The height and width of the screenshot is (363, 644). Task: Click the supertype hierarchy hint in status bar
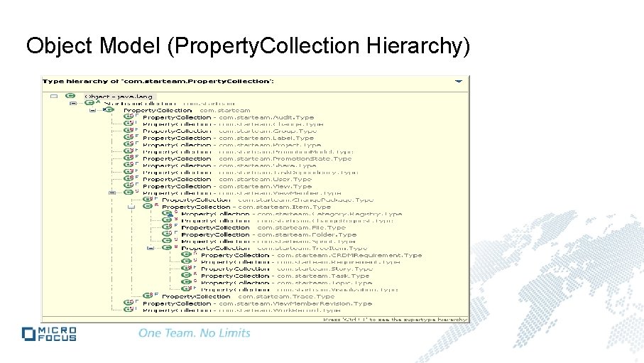[x=395, y=320]
